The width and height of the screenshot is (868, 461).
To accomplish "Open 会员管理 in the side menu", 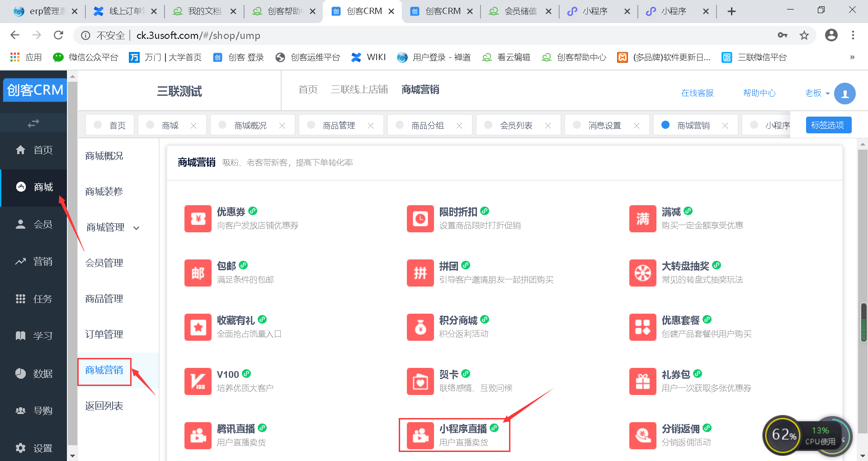I will pos(104,263).
